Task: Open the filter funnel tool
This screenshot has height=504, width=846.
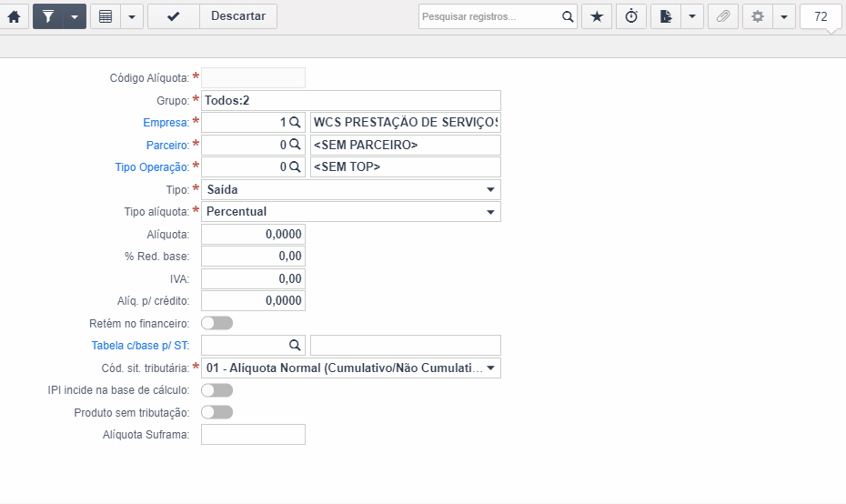Action: pos(48,16)
